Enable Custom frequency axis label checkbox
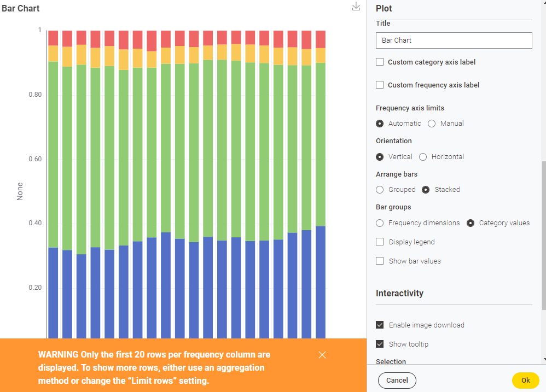The image size is (546, 392). (380, 85)
